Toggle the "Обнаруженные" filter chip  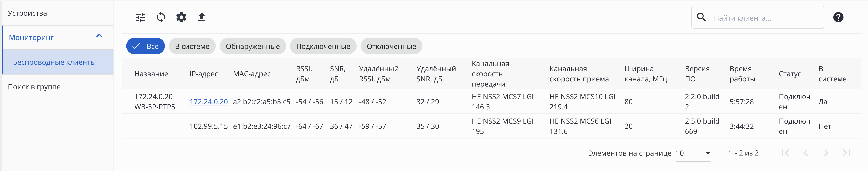click(253, 46)
